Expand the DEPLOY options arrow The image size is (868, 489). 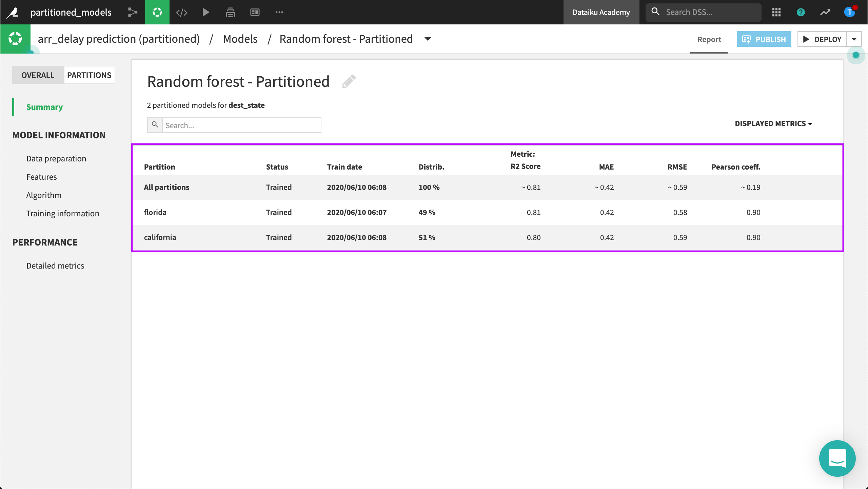(854, 39)
